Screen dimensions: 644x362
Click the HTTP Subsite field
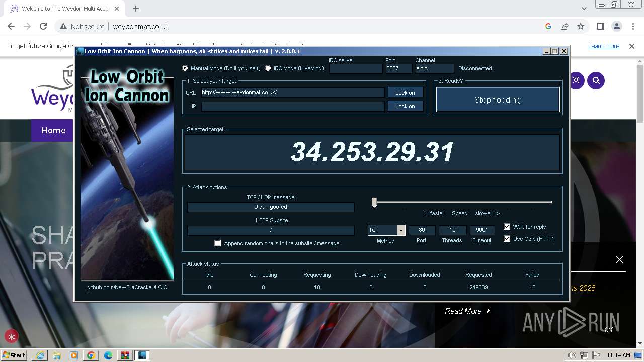click(271, 230)
